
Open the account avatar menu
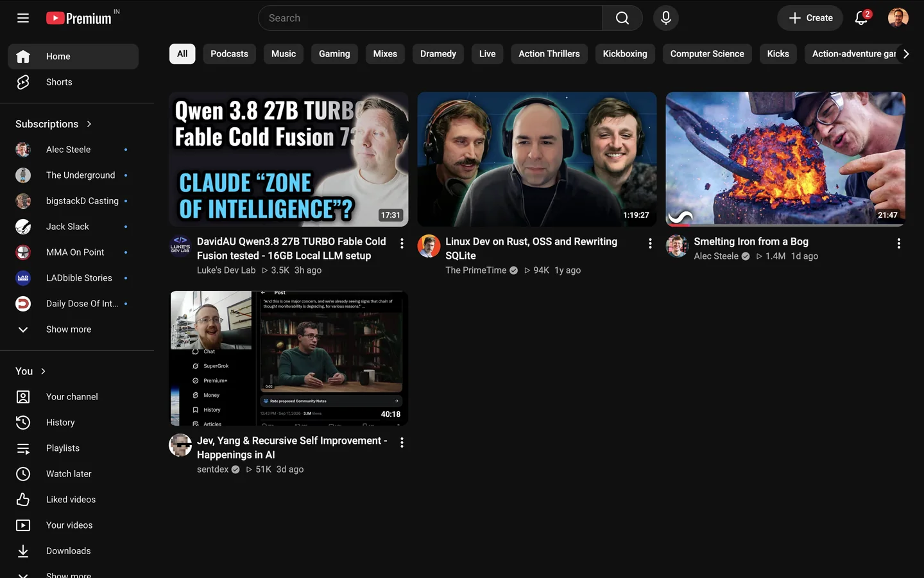click(898, 18)
